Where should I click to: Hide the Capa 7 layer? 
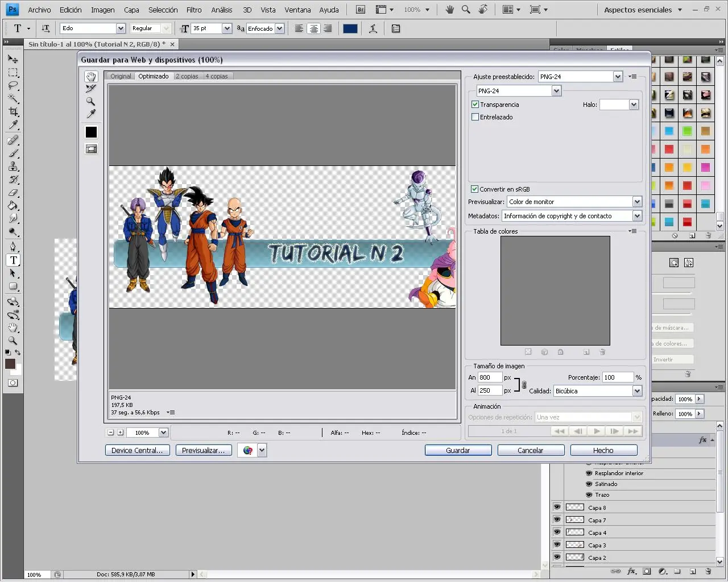557,519
